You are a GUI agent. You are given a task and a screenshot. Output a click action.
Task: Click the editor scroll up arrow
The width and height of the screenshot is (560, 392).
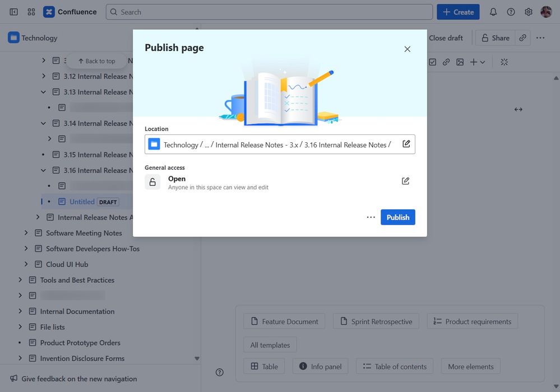coord(556,78)
